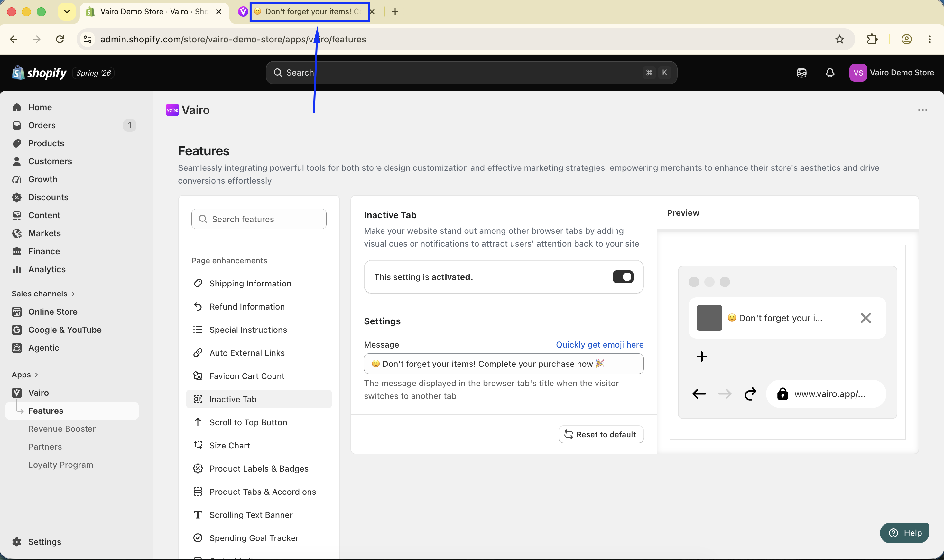
Task: Go back in browser history
Action: (x=14, y=39)
